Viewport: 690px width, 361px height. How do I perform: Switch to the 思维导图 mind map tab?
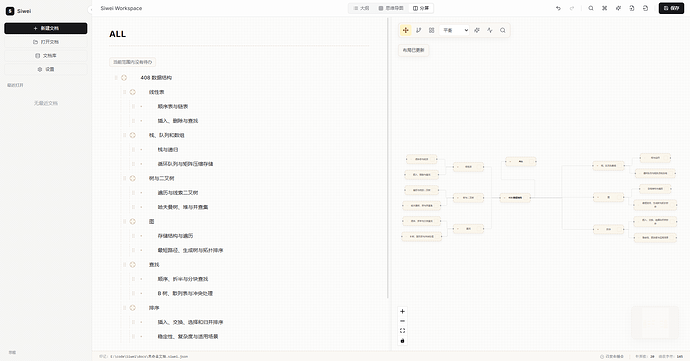(391, 8)
